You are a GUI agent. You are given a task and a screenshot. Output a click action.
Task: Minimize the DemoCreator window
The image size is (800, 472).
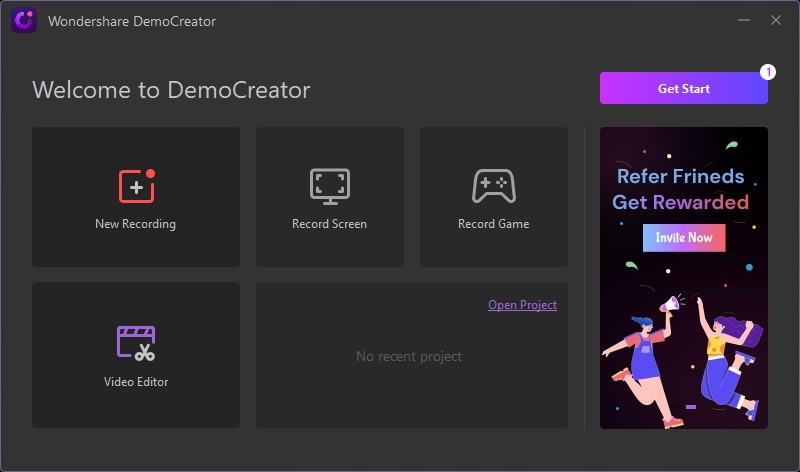click(743, 20)
